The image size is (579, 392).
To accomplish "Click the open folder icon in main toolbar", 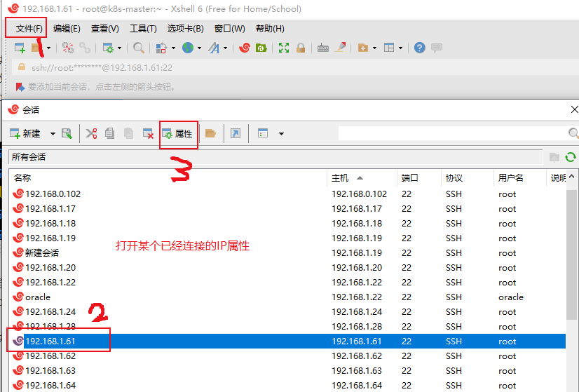I will click(x=37, y=48).
